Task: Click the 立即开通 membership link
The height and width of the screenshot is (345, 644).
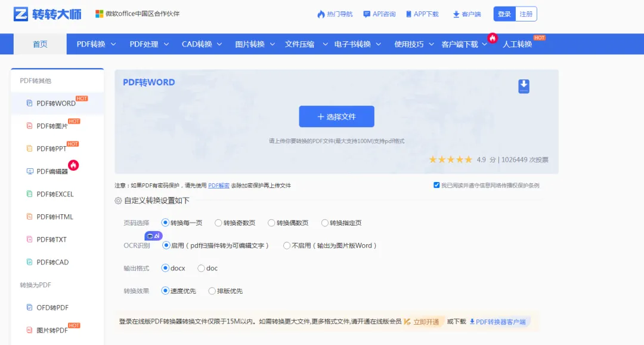Action: pos(426,322)
